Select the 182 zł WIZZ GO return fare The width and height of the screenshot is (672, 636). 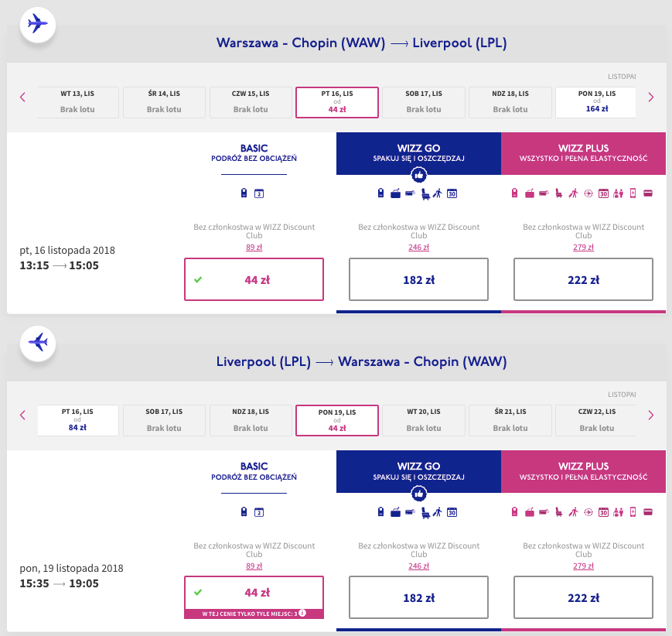tap(418, 597)
